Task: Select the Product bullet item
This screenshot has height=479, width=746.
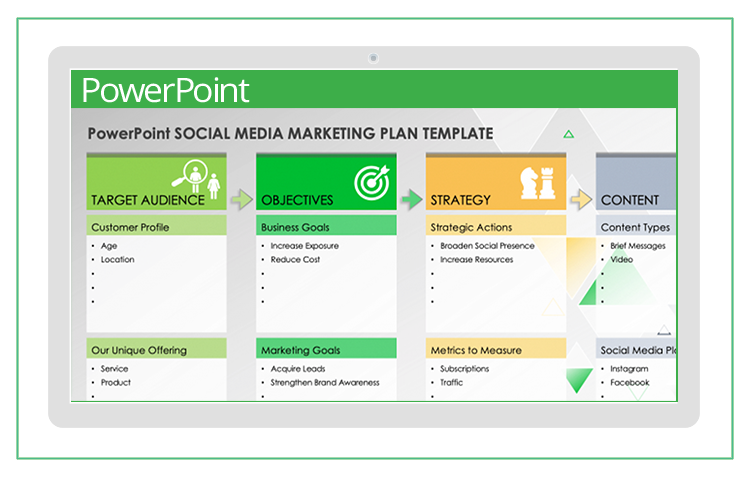Action: (116, 382)
